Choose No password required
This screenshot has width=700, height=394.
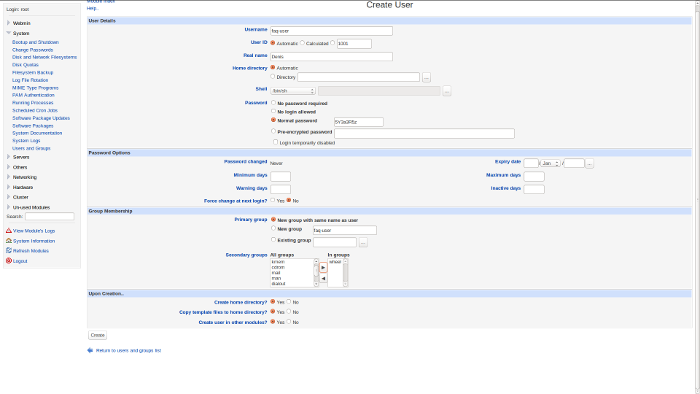pos(274,103)
